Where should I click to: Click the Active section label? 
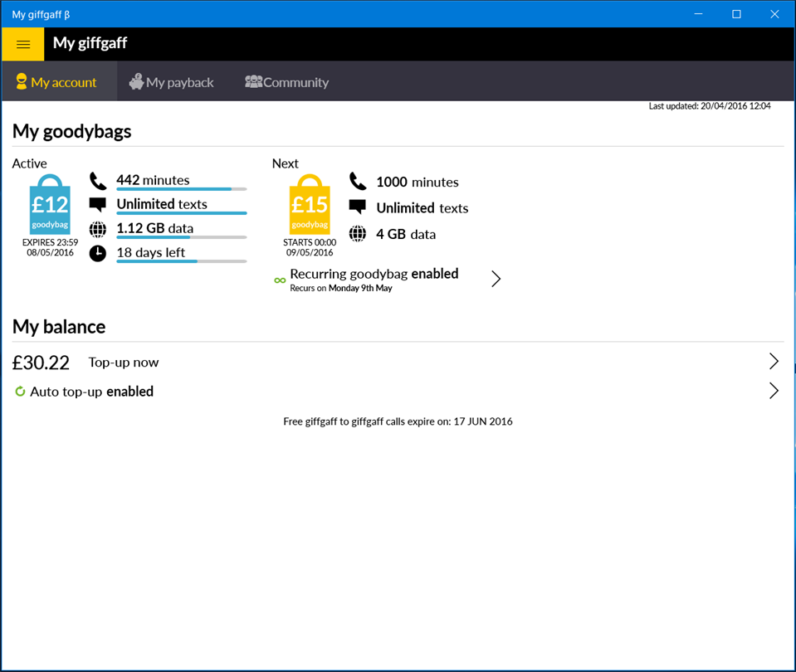[x=29, y=163]
